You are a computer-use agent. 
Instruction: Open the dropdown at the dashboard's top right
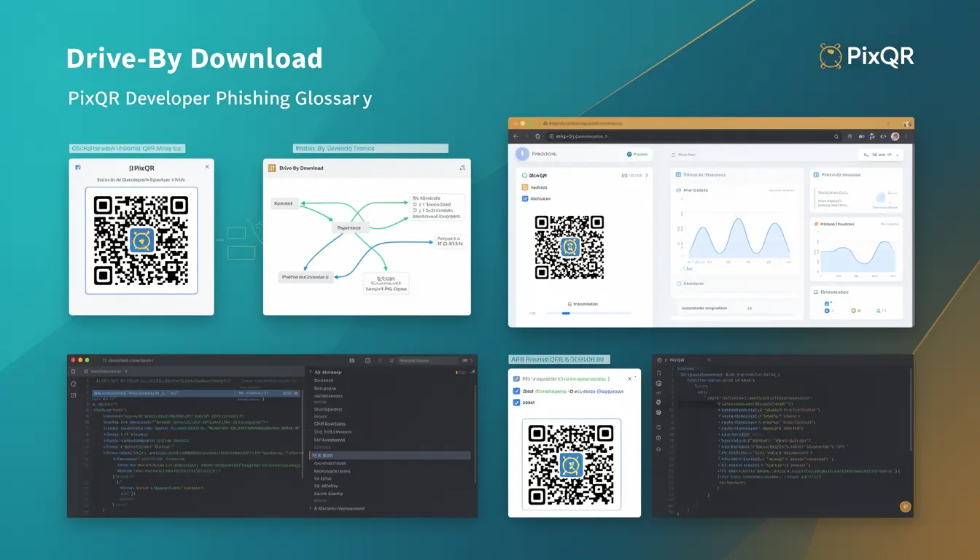click(x=881, y=155)
